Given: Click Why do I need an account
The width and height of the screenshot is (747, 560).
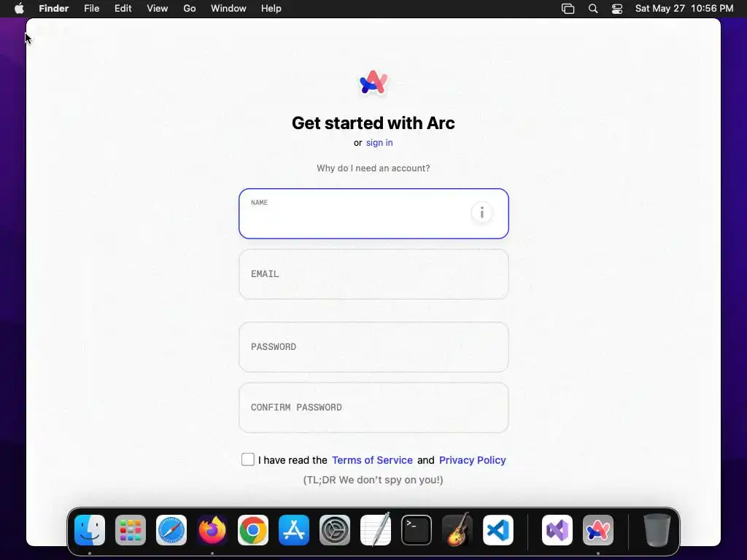Looking at the screenshot, I should pyautogui.click(x=373, y=168).
